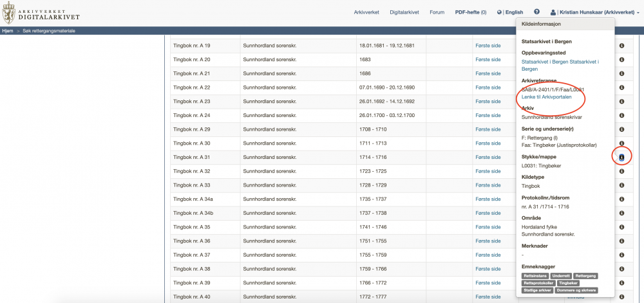Click 'Sunnhordland sorenskr.' in A 37 row
644x303 pixels.
pyautogui.click(x=269, y=255)
